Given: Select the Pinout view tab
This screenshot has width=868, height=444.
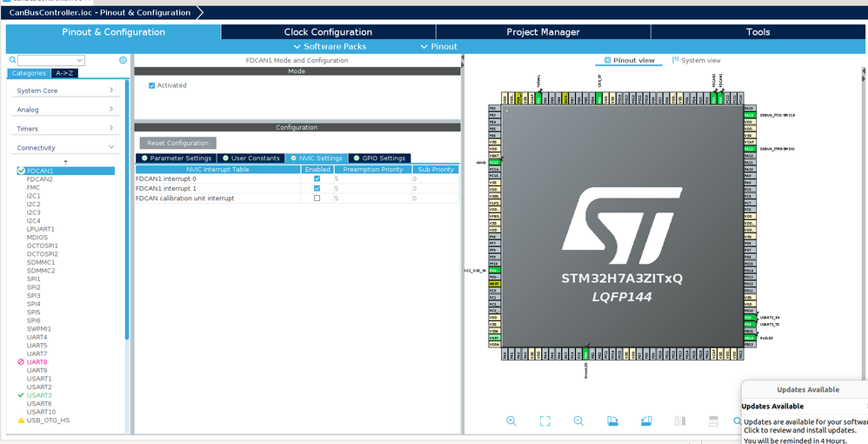Looking at the screenshot, I should point(629,60).
